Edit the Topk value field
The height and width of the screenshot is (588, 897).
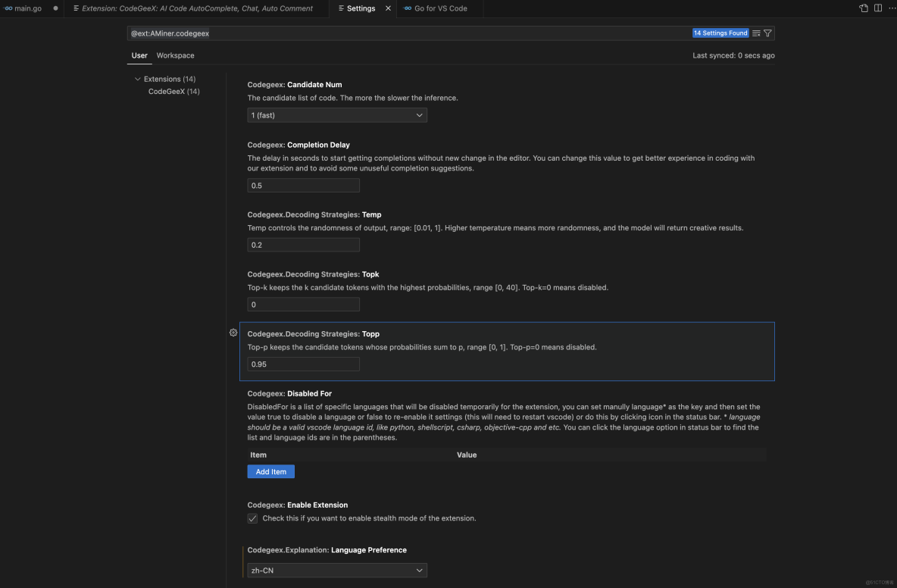[303, 305]
